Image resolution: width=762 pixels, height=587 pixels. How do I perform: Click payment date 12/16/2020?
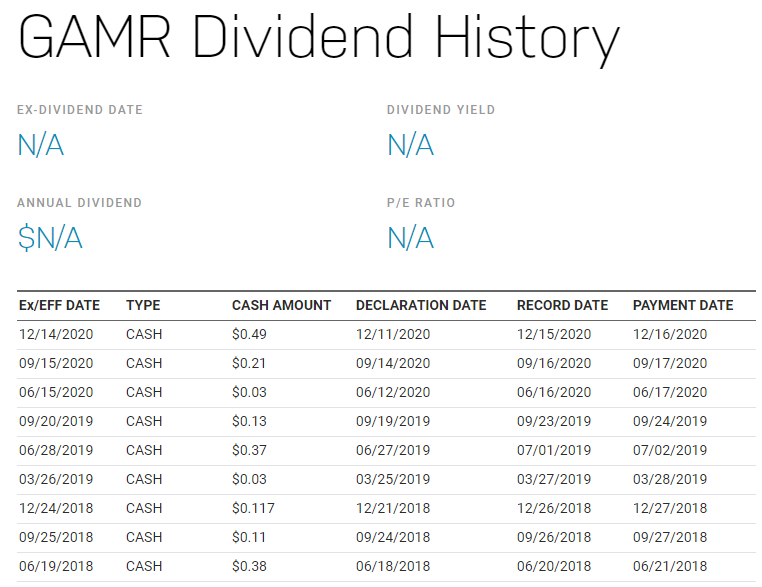coord(670,334)
